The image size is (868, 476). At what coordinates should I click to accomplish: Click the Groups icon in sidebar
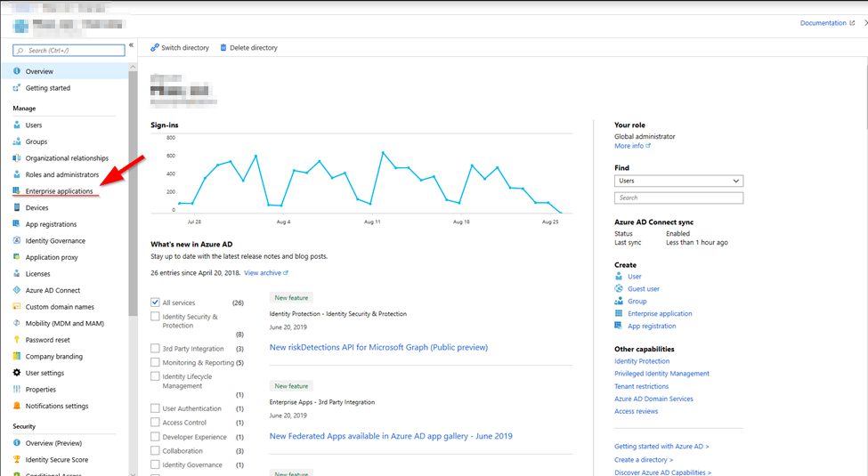[x=17, y=141]
